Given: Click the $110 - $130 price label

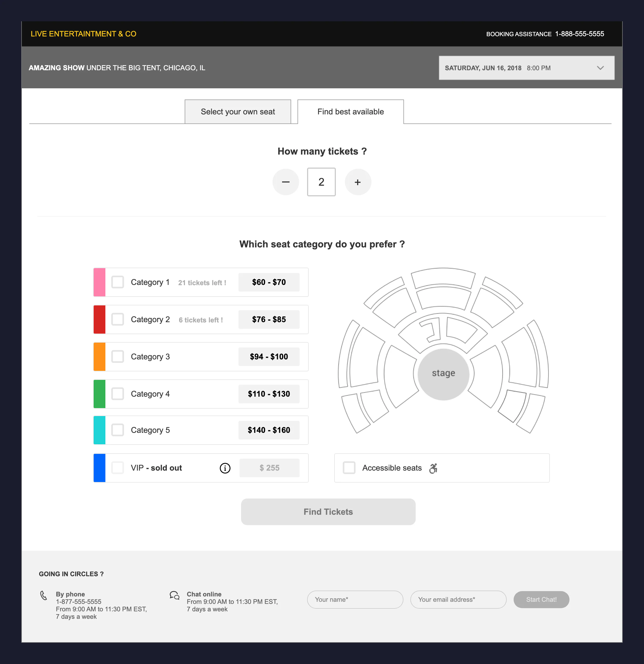Looking at the screenshot, I should [269, 394].
